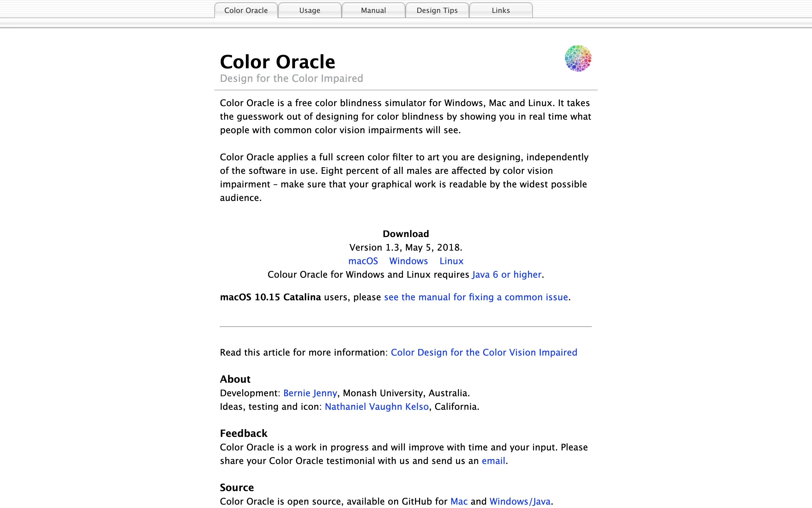Download the macOS version
The image size is (812, 508).
click(x=363, y=261)
